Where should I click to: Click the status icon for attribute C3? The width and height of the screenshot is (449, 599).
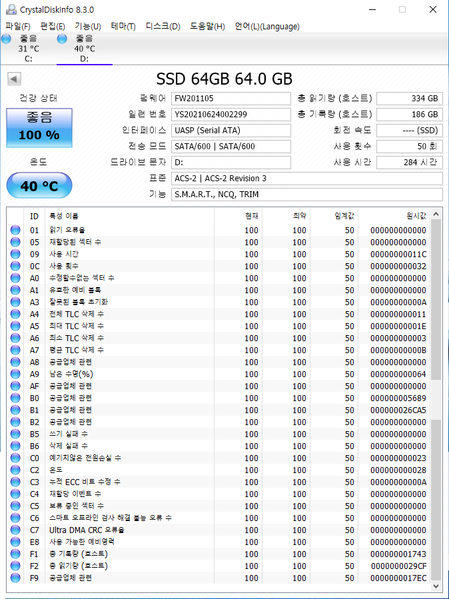point(15,482)
